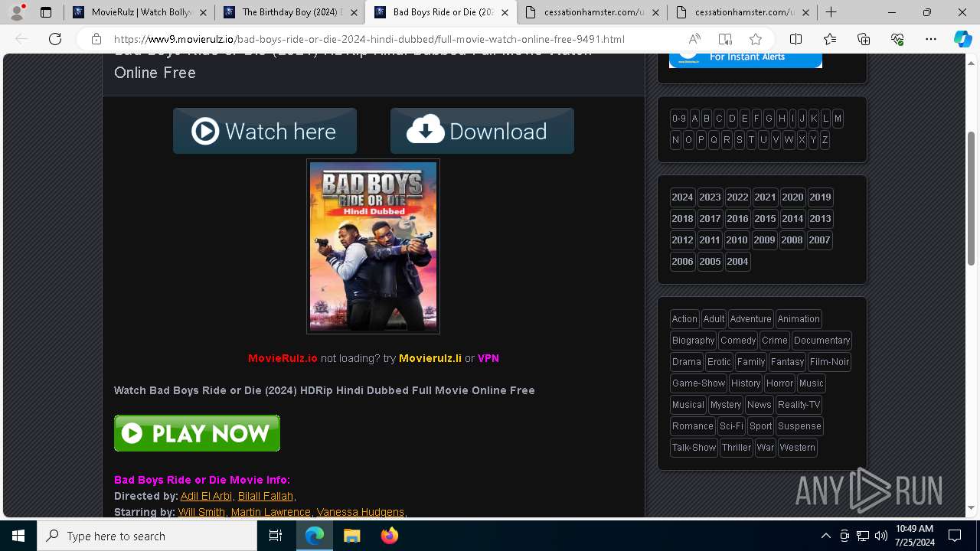Select year 2024 filter

click(x=682, y=197)
